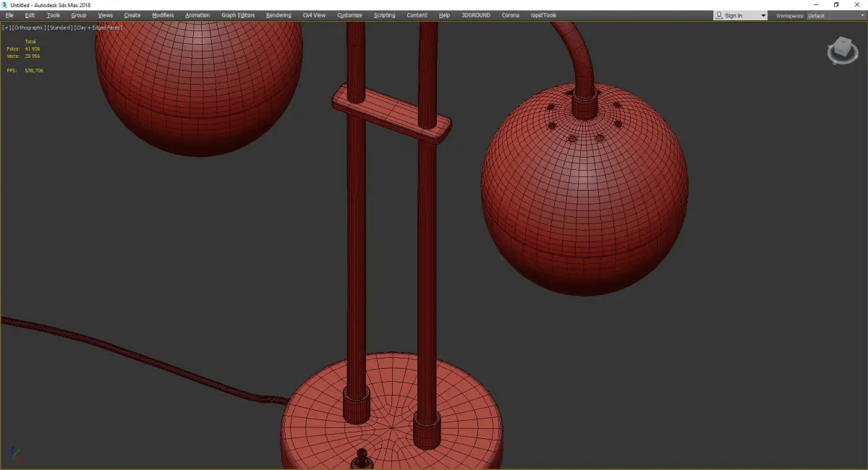Open the Workspaces Default dropdown
This screenshot has height=470, width=868.
835,15
